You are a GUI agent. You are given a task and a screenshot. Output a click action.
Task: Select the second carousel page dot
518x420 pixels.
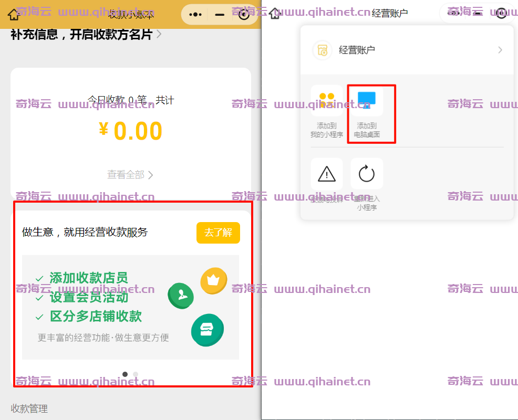pos(136,374)
